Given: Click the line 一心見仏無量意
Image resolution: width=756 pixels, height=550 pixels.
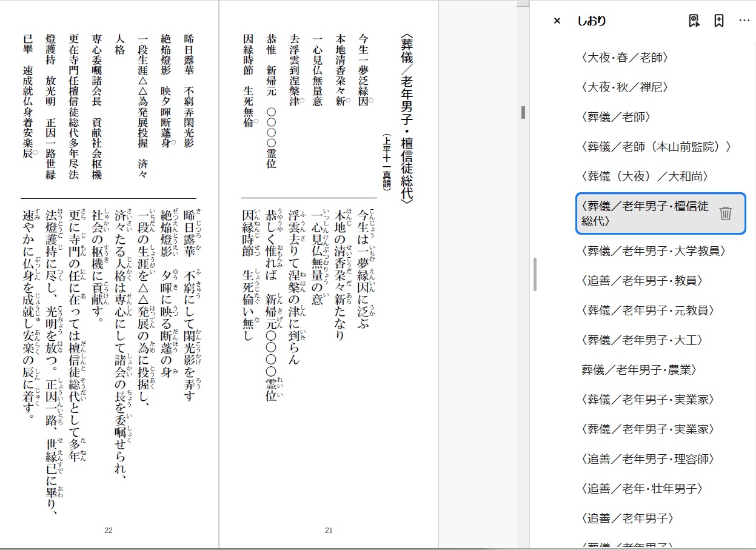Looking at the screenshot, I should coord(317,69).
